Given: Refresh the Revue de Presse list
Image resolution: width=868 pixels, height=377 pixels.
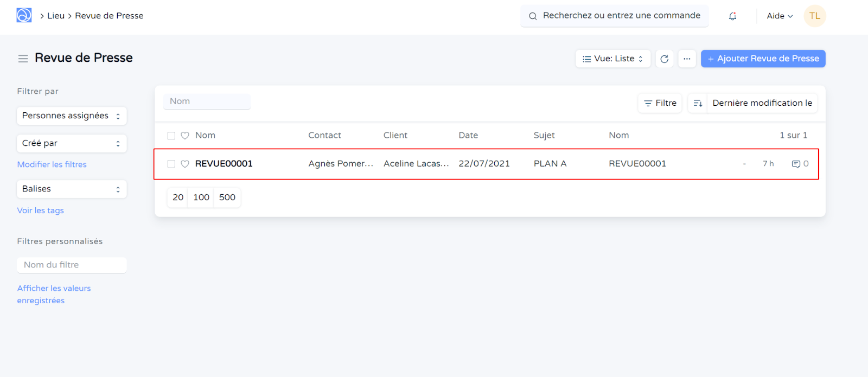Looking at the screenshot, I should tap(664, 59).
